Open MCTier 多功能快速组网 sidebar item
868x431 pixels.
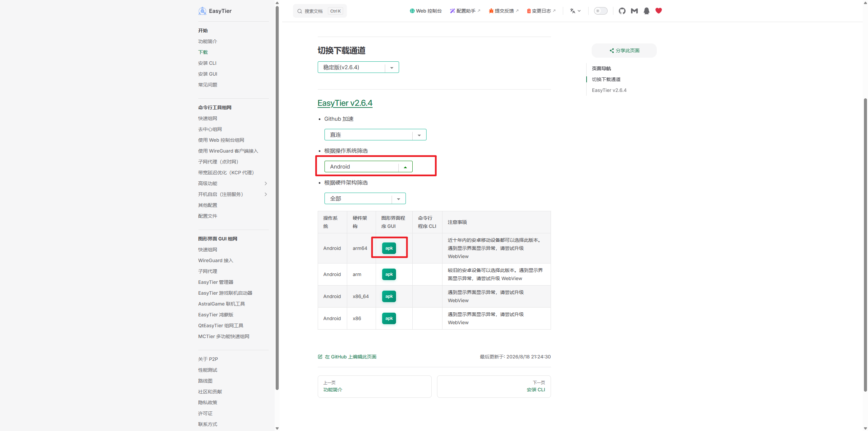(x=224, y=336)
